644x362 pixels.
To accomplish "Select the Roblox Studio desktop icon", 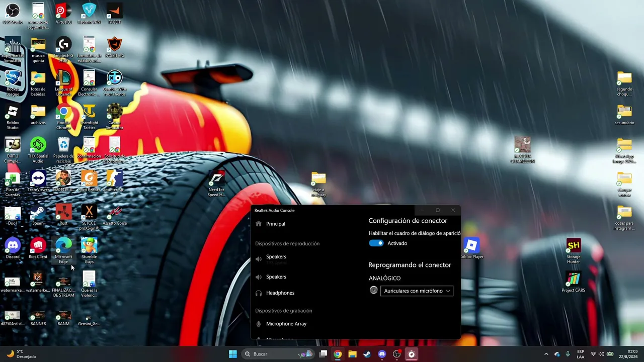I will (x=13, y=117).
